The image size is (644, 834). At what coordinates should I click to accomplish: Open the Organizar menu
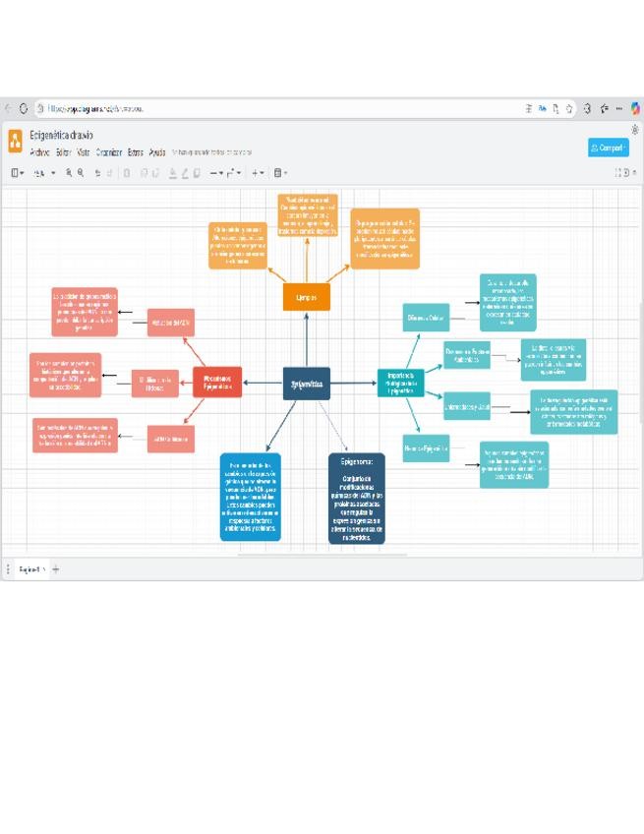tap(109, 152)
